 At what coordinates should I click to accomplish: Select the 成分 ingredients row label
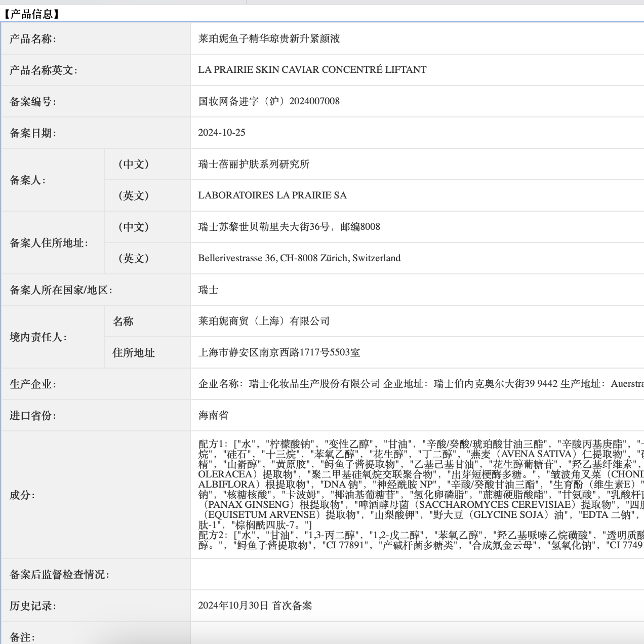21,496
